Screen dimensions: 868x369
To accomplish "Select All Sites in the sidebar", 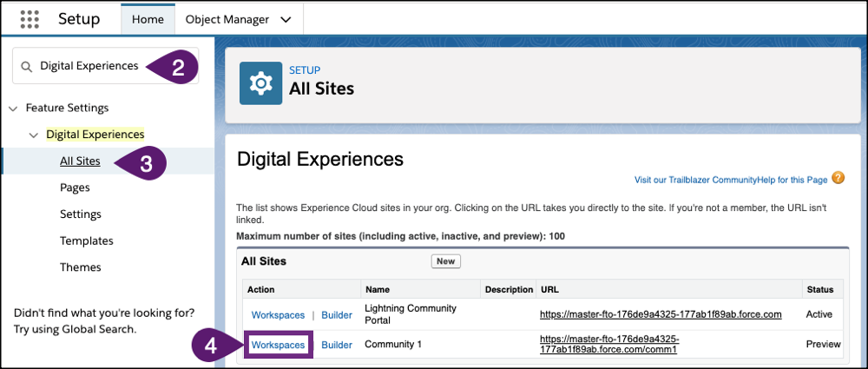I will pyautogui.click(x=80, y=161).
